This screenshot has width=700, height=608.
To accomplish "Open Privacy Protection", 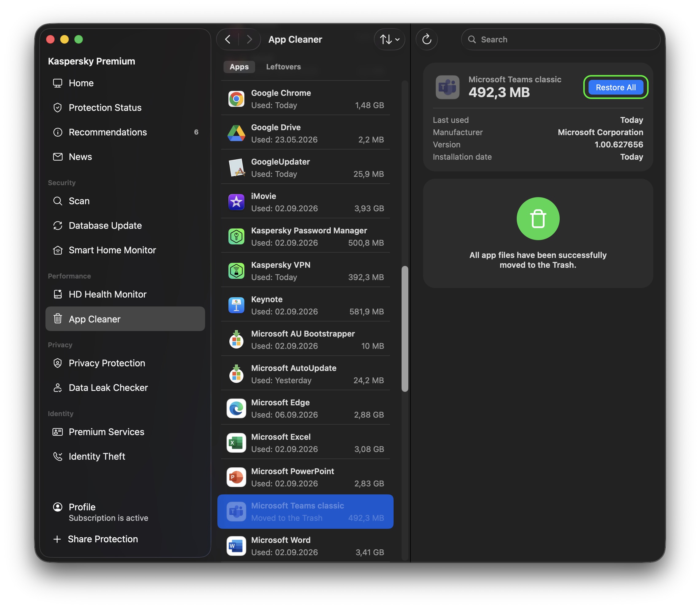I will 125,363.
